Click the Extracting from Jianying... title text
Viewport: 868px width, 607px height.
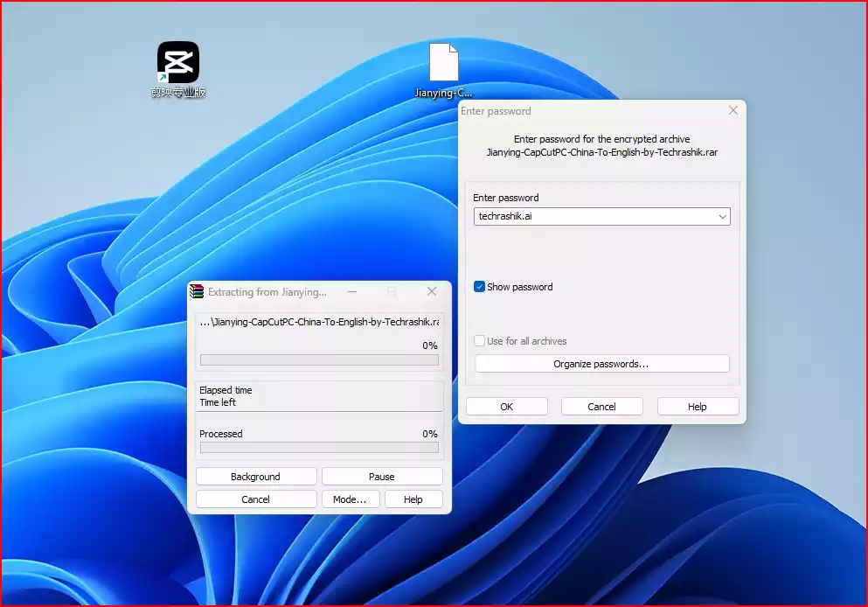coord(267,292)
